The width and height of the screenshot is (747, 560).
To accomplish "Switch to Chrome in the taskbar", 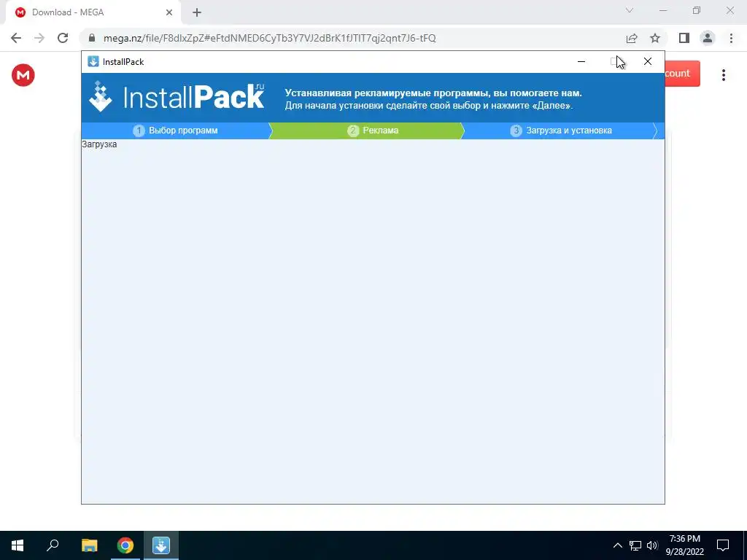I will pos(125,545).
